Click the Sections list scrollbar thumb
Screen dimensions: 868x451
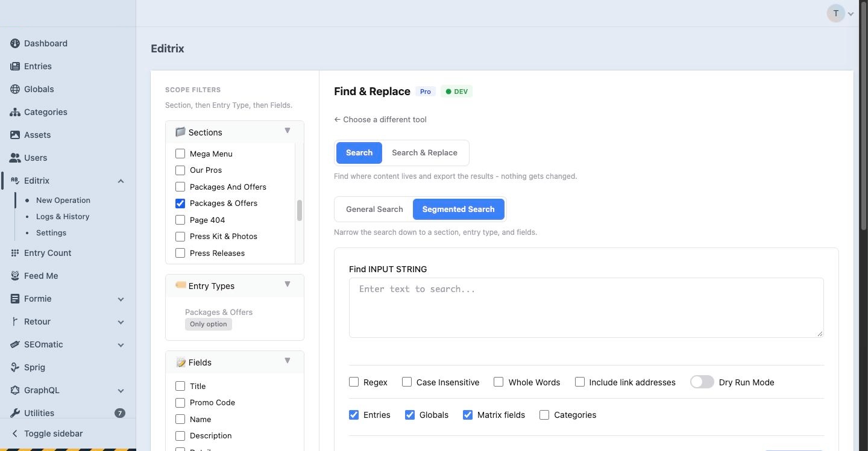[300, 210]
